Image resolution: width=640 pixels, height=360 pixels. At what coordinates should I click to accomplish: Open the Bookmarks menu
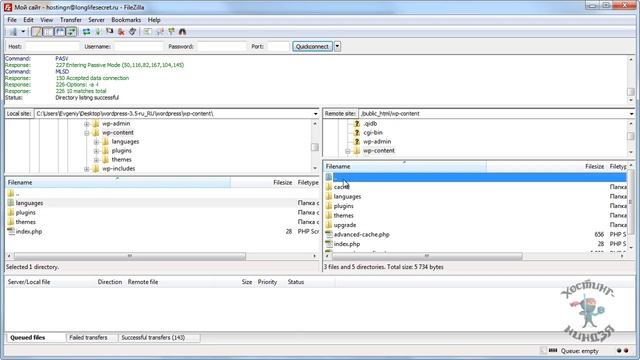[126, 20]
